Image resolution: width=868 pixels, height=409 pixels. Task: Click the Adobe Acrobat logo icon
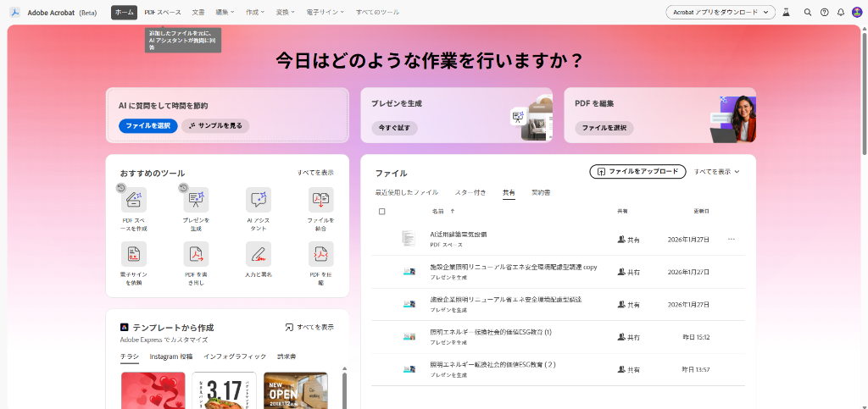pos(15,12)
